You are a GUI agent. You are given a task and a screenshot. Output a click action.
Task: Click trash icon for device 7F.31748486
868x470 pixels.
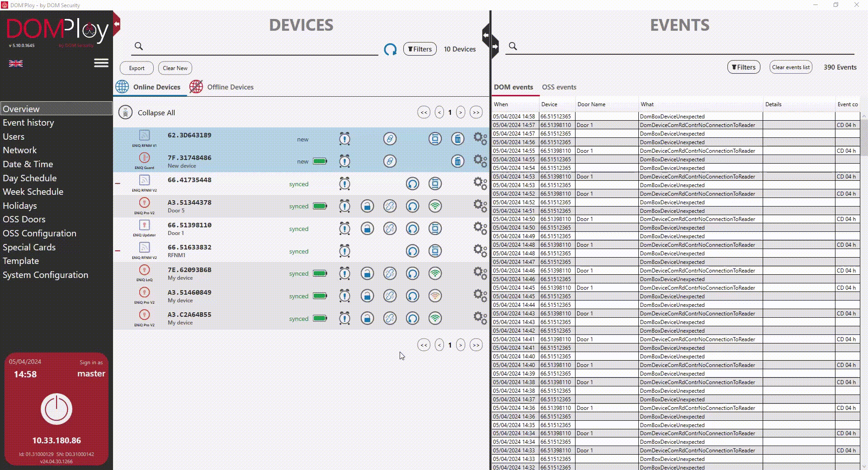458,161
